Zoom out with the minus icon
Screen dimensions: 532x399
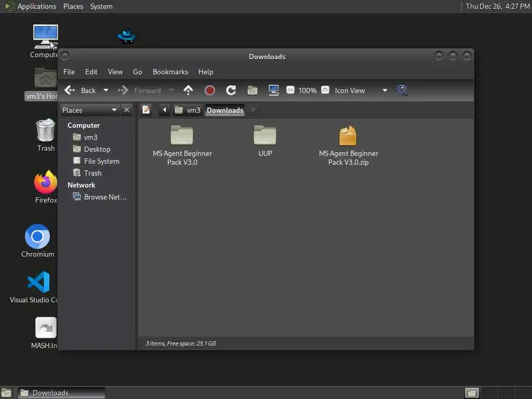[x=290, y=90]
